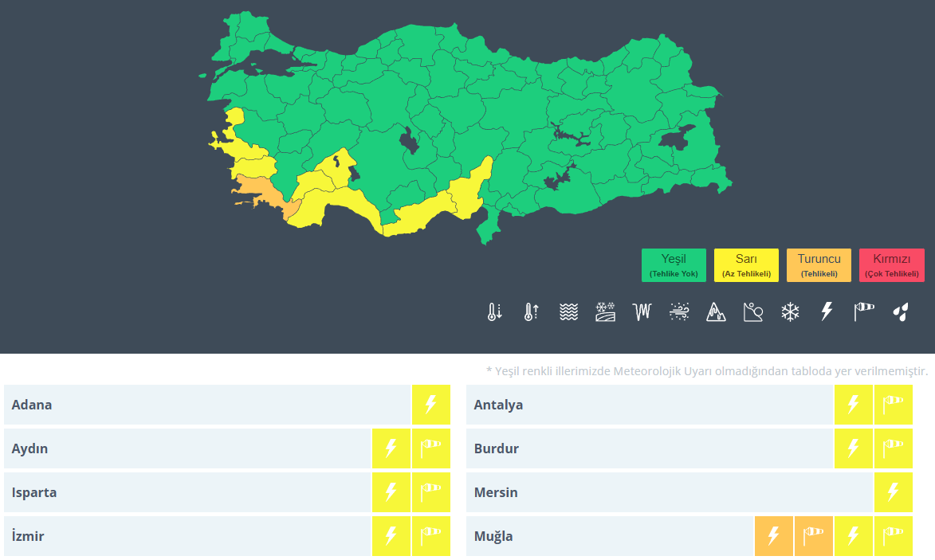Screen dimensions: 935x560
Task: Select the red Kırmızı legend box
Action: pos(891,265)
